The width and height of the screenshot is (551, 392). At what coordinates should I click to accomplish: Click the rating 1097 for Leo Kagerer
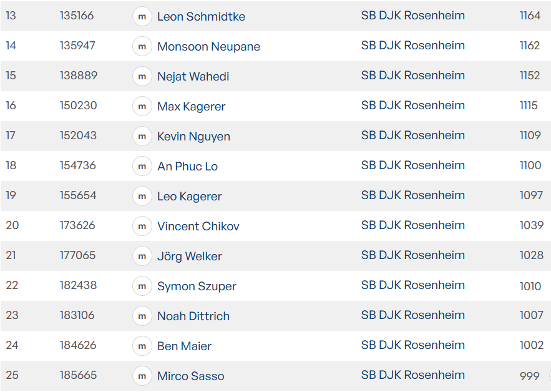point(531,195)
